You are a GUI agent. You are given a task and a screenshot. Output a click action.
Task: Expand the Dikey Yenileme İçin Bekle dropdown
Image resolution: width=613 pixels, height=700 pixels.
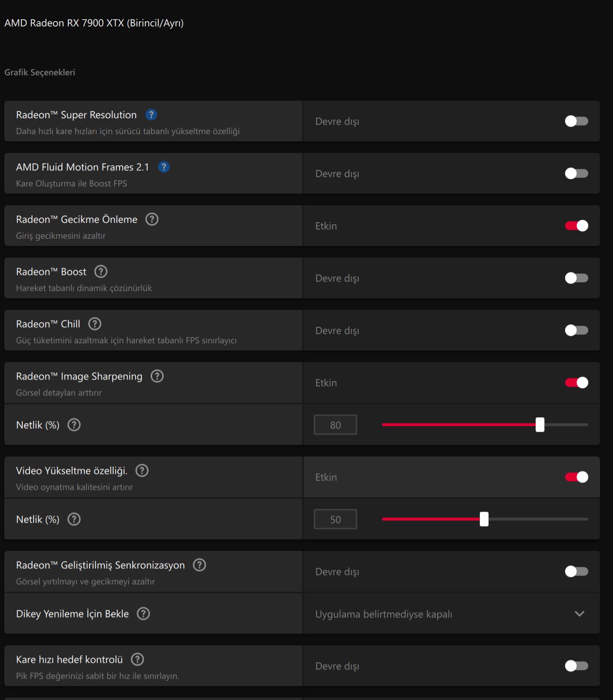451,614
